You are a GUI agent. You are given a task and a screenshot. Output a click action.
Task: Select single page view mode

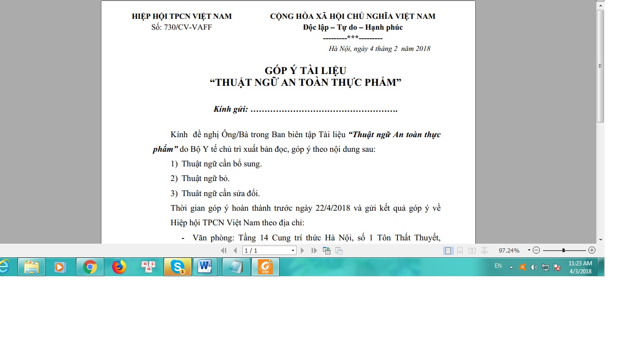click(448, 251)
